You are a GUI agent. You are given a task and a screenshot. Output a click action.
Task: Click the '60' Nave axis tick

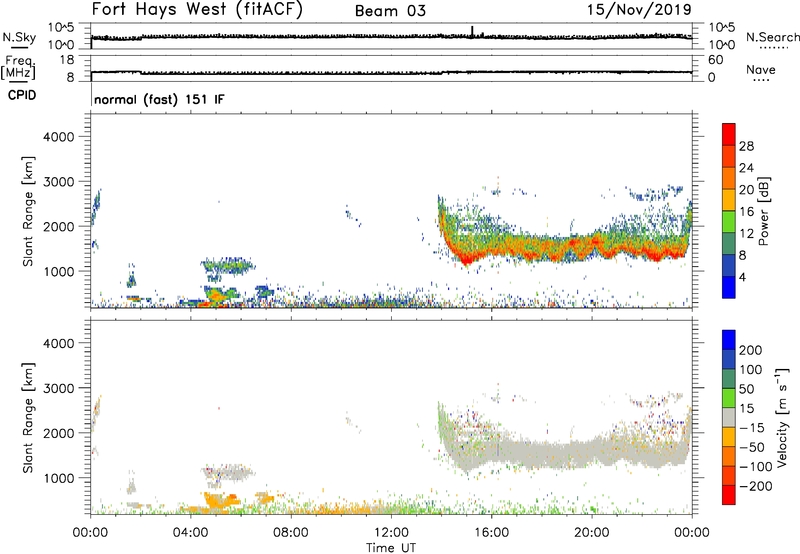tap(715, 60)
